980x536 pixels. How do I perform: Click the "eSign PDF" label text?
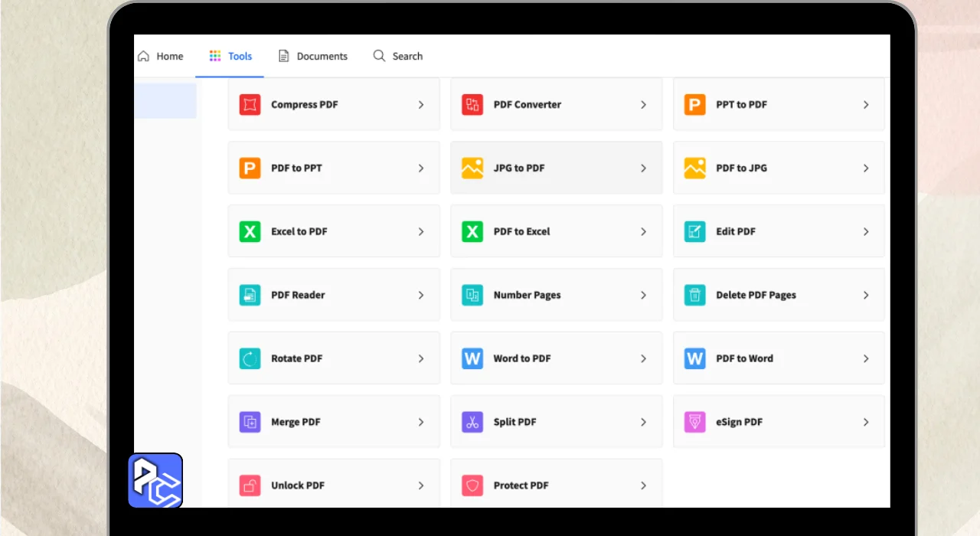pos(740,423)
